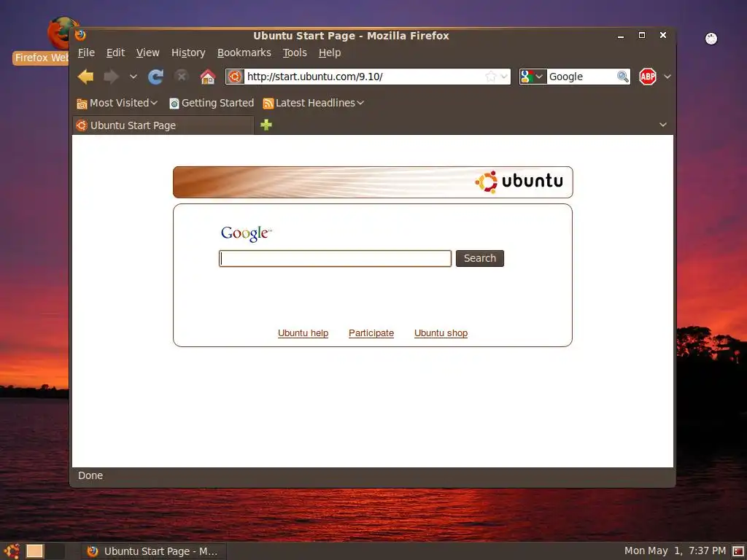This screenshot has width=747, height=560.
Task: Maximize the Firefox window
Action: [642, 35]
